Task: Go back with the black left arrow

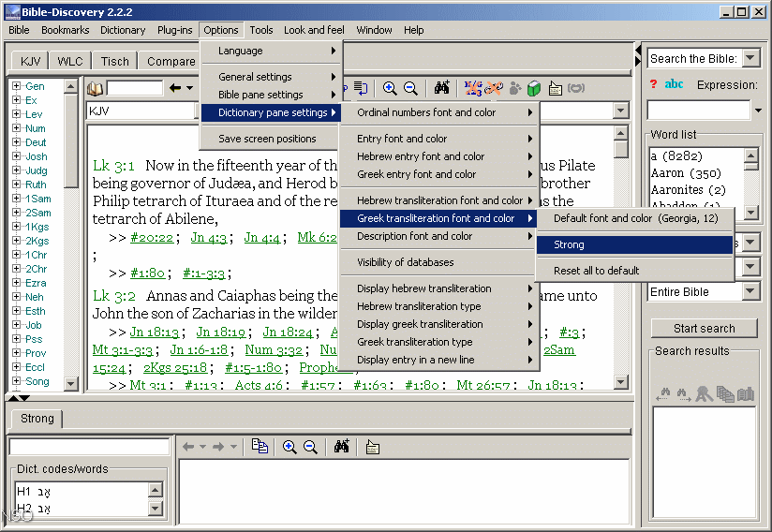Action: [175, 88]
